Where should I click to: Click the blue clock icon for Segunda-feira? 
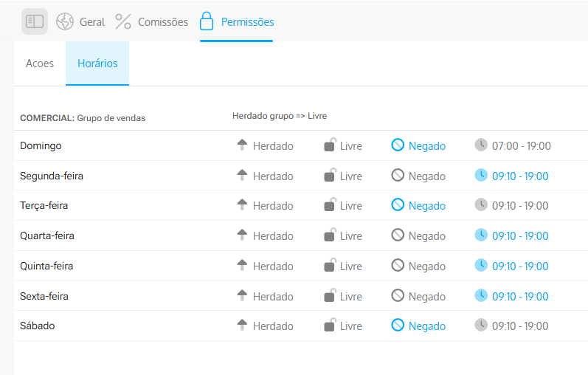click(481, 176)
